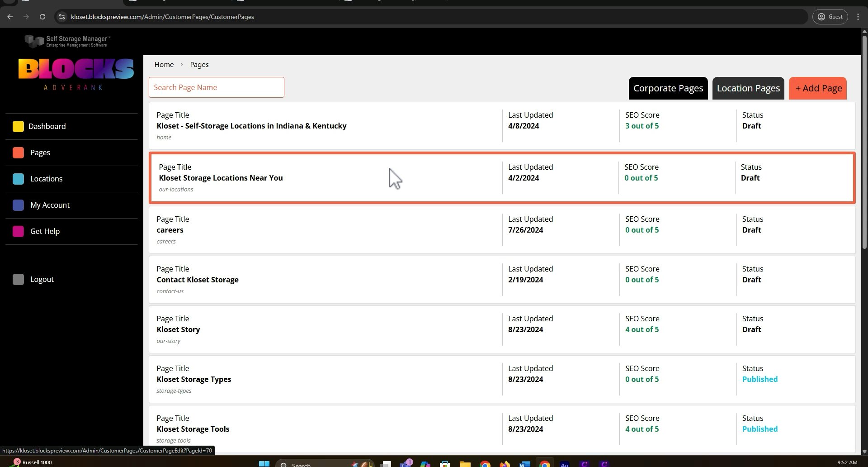The width and height of the screenshot is (868, 467).
Task: Click last updated date 7/26/2024
Action: 525,230
